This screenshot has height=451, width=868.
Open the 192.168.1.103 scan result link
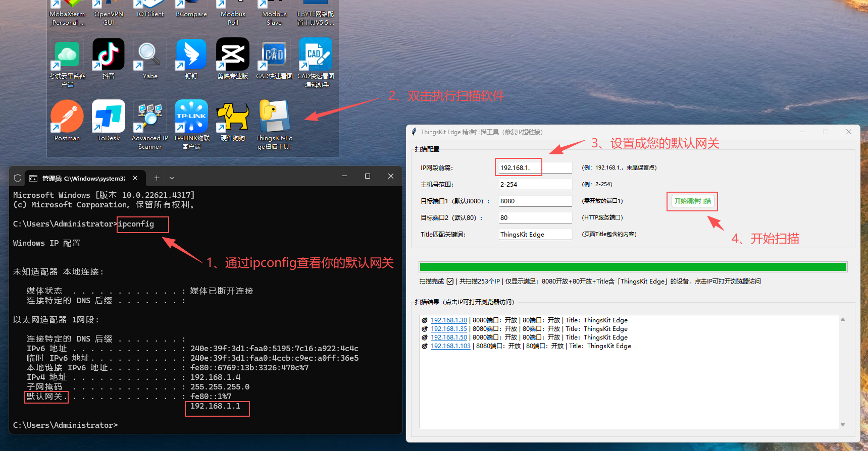click(x=450, y=346)
